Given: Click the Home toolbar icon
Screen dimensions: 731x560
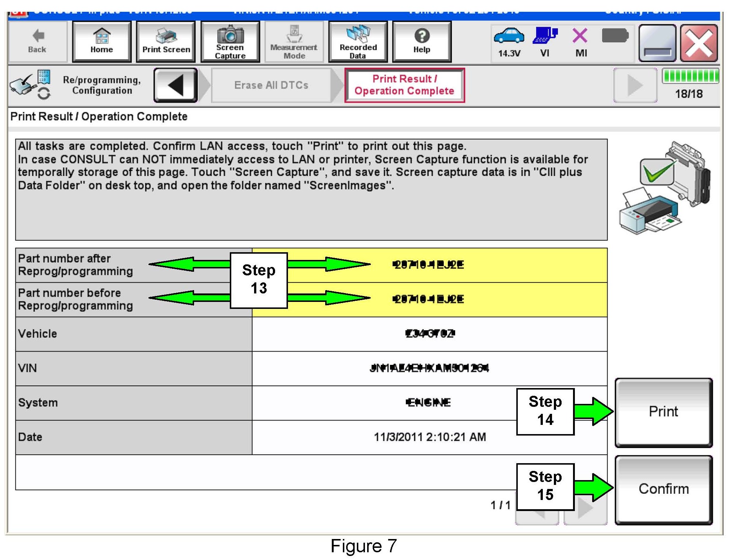Looking at the screenshot, I should click(x=102, y=42).
